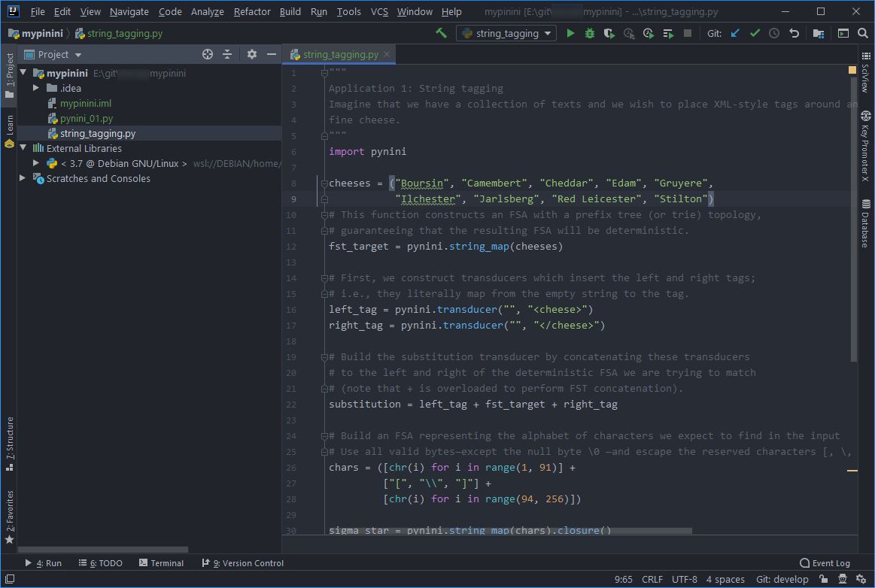Open the Navigate menu
The height and width of the screenshot is (588, 875).
[129, 11]
